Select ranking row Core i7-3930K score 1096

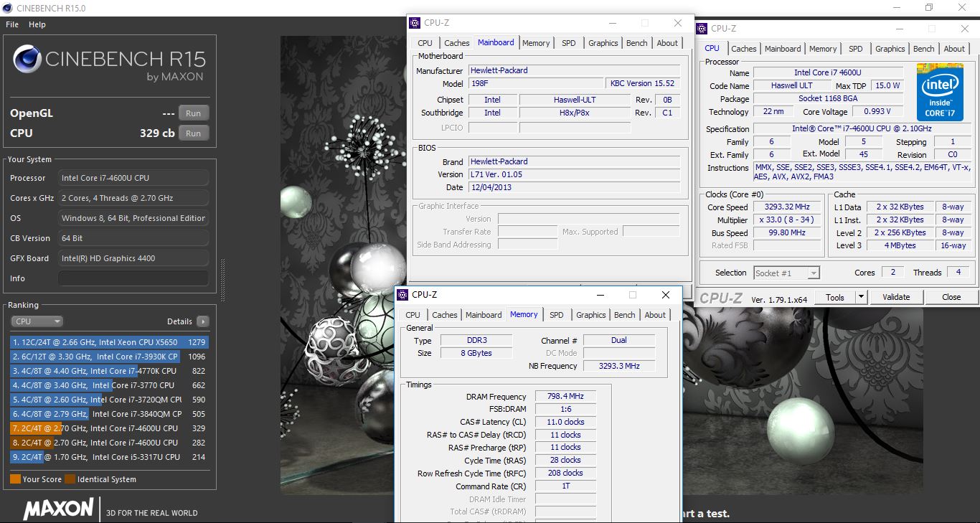108,357
